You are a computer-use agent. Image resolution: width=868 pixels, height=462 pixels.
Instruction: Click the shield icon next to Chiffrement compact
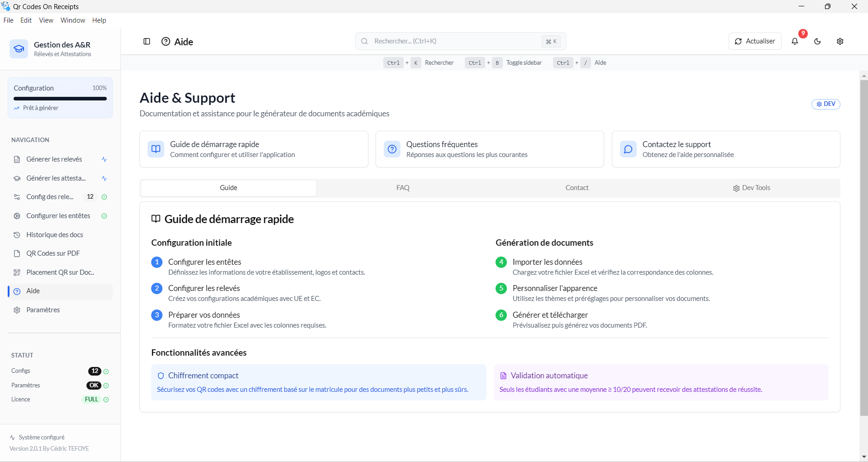(160, 376)
